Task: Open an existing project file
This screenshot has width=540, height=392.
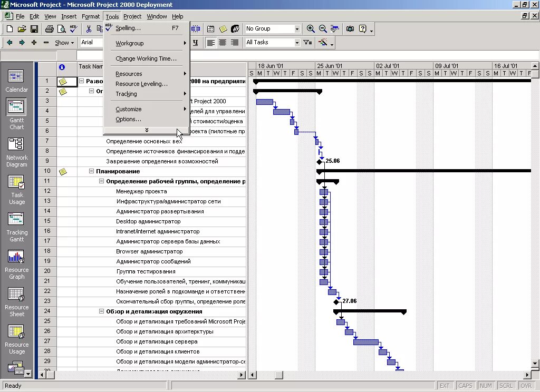Action: click(22, 29)
